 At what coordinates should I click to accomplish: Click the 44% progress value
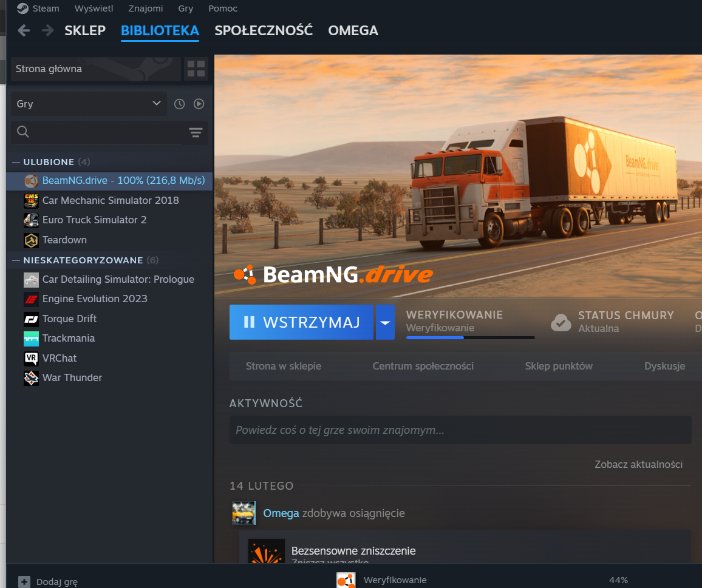618,580
